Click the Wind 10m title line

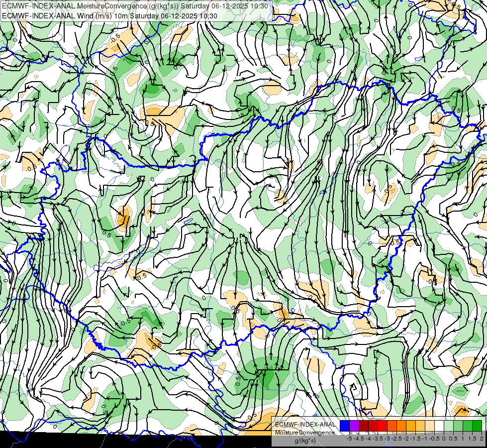click(109, 15)
